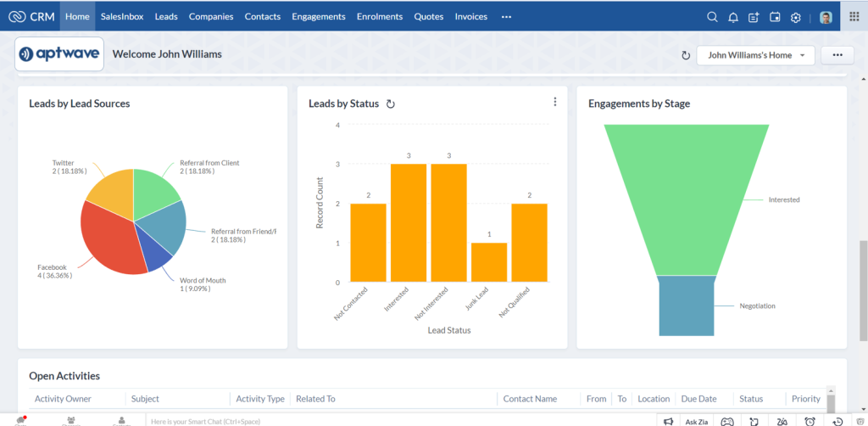
Task: Open the Leads tab
Action: [x=166, y=17]
